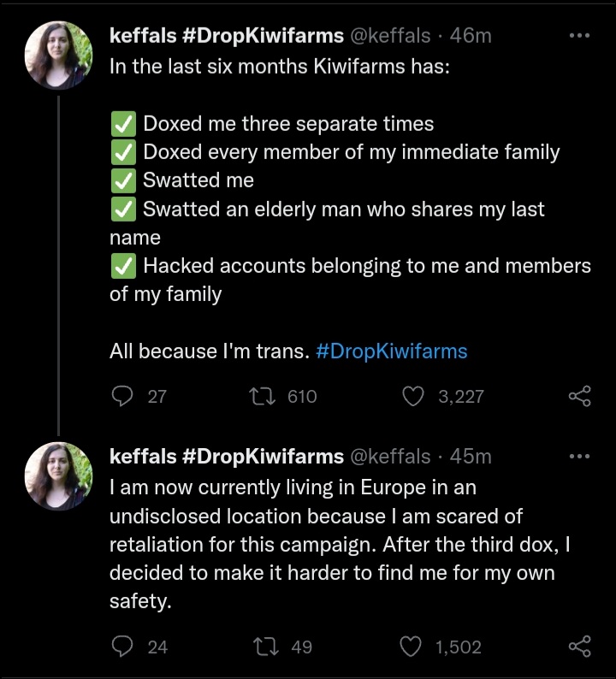616x679 pixels.
Task: Like the tweet with 3,227 likes
Action: click(x=413, y=396)
